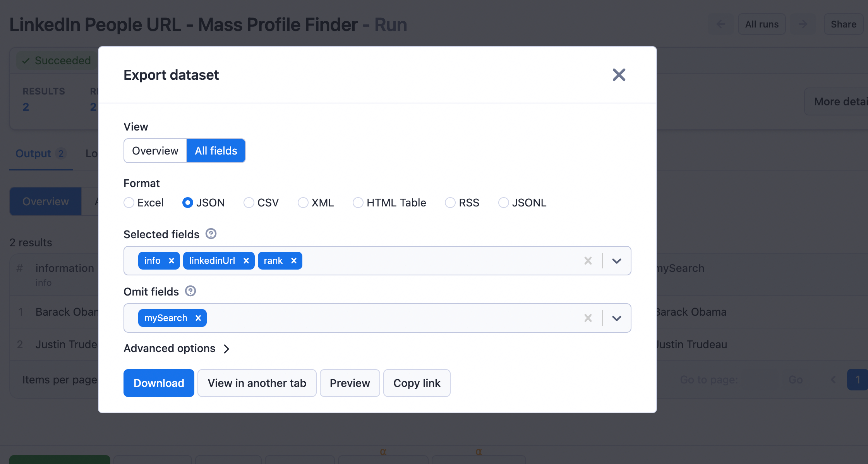The height and width of the screenshot is (464, 868).
Task: Clear all selected fields
Action: pyautogui.click(x=588, y=260)
